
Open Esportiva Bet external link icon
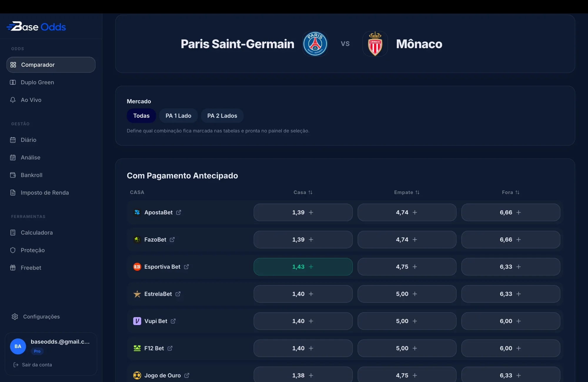pos(186,267)
